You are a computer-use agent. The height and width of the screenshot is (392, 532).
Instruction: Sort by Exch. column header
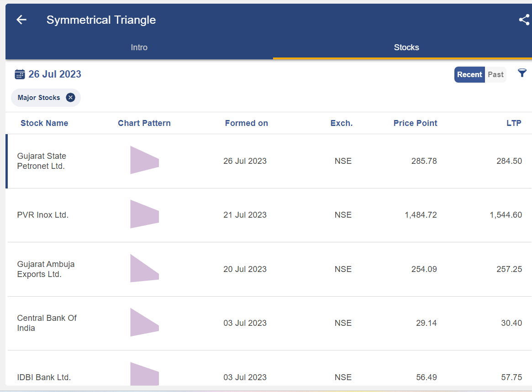[341, 123]
